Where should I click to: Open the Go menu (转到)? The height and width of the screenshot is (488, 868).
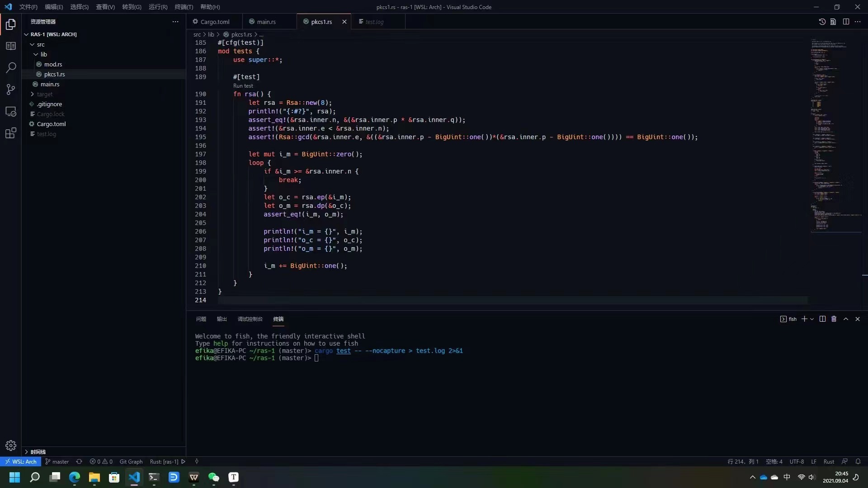click(132, 7)
